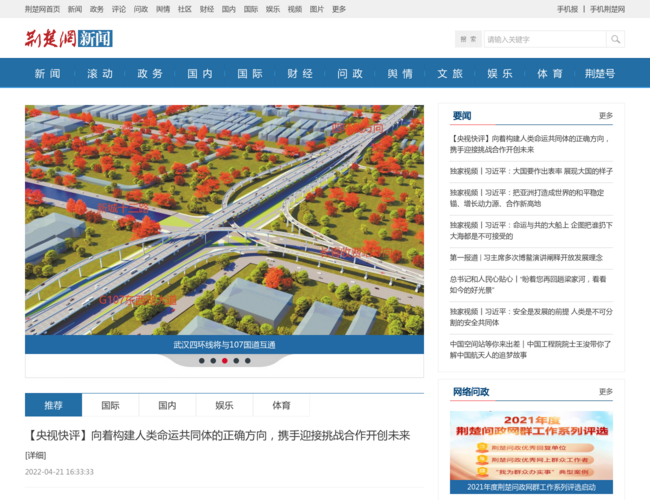Click the 手机报 link at top right

point(567,9)
